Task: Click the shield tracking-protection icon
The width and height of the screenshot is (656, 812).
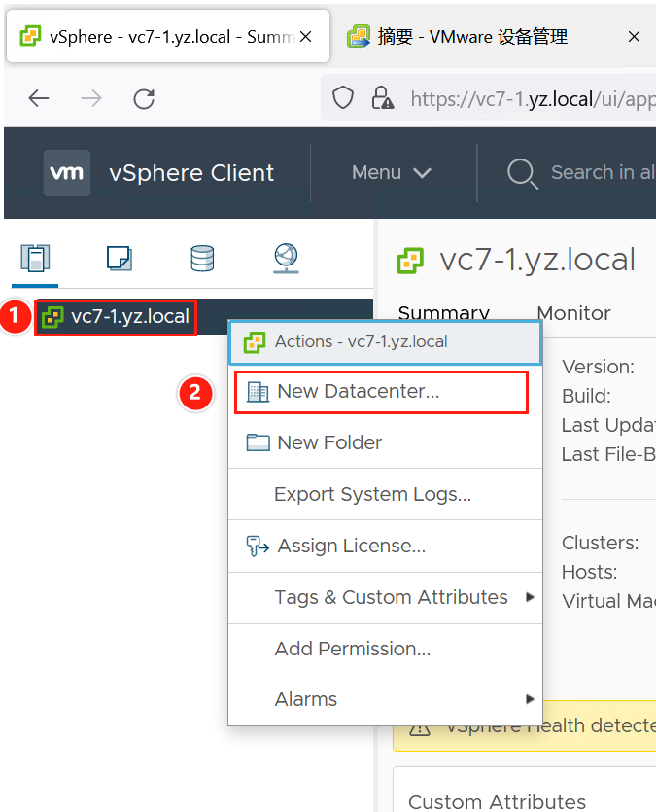Action: (342, 97)
